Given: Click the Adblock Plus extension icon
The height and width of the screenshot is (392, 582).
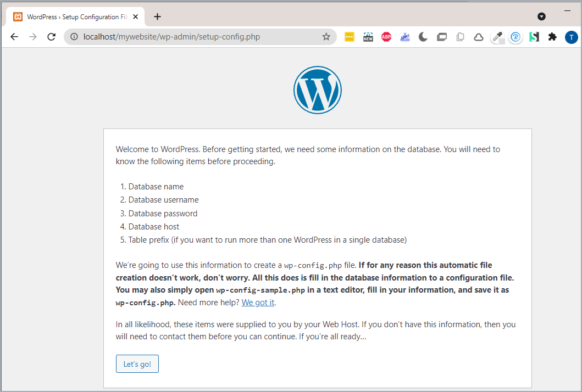Looking at the screenshot, I should [386, 37].
